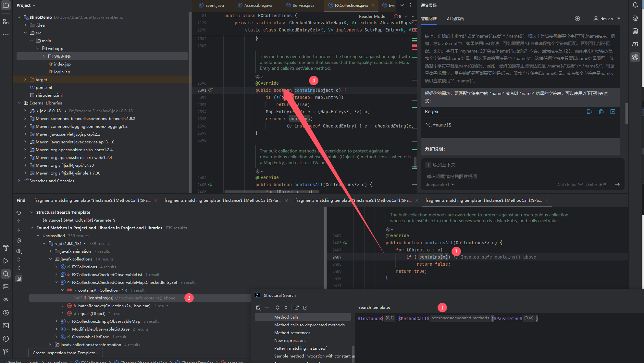Collapse the ShiroDemo project root

coord(19,17)
